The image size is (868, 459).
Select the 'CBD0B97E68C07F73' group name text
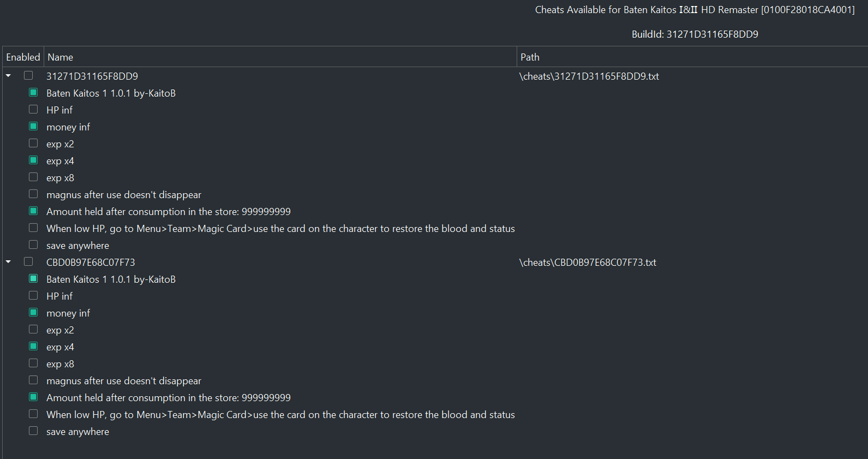pyautogui.click(x=91, y=263)
